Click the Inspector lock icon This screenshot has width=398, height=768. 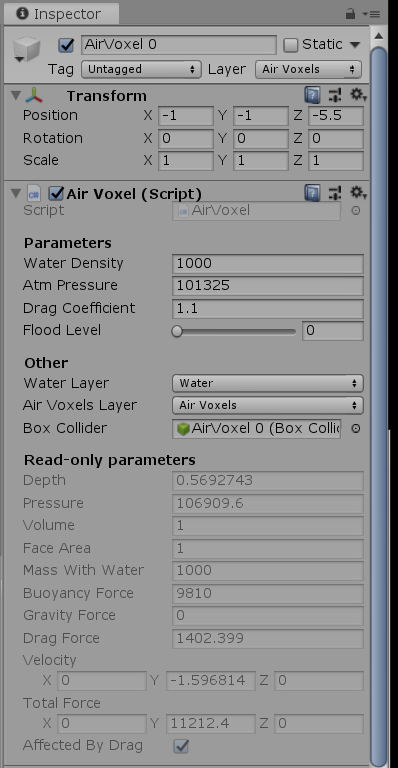[350, 14]
